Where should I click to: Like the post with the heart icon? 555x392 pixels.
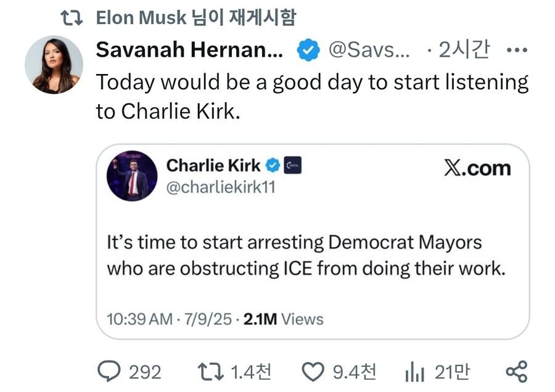313,371
